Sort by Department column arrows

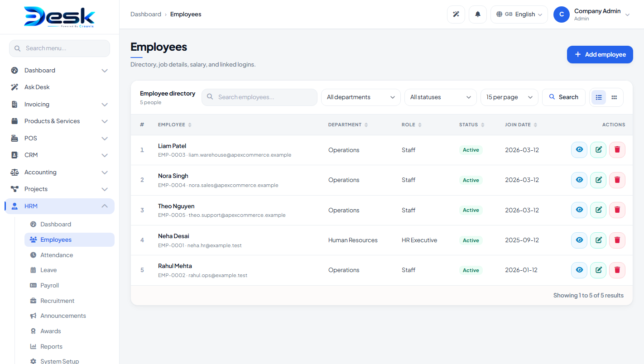tap(366, 125)
